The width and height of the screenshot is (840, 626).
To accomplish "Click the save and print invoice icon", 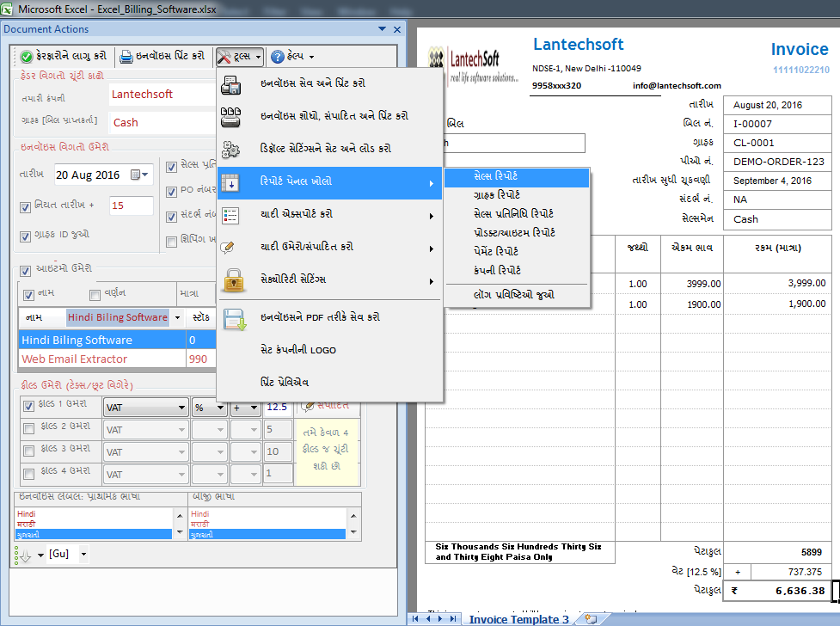I will tap(231, 84).
